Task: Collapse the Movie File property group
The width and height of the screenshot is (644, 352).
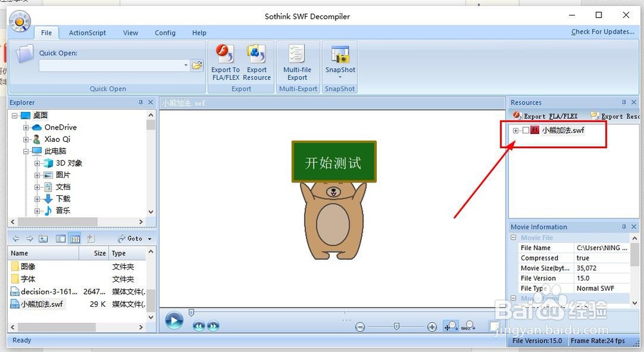Action: pyautogui.click(x=513, y=238)
